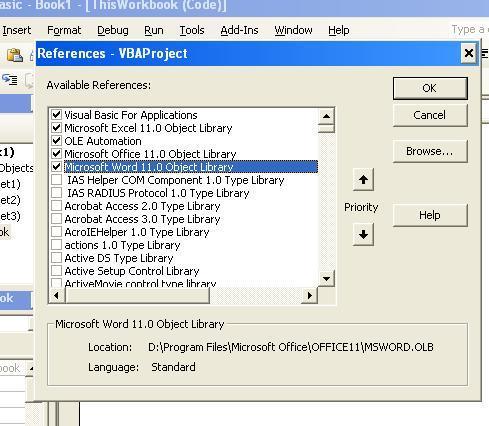This screenshot has height=426, width=489.
Task: Close the References dialog with X
Action: 469,53
